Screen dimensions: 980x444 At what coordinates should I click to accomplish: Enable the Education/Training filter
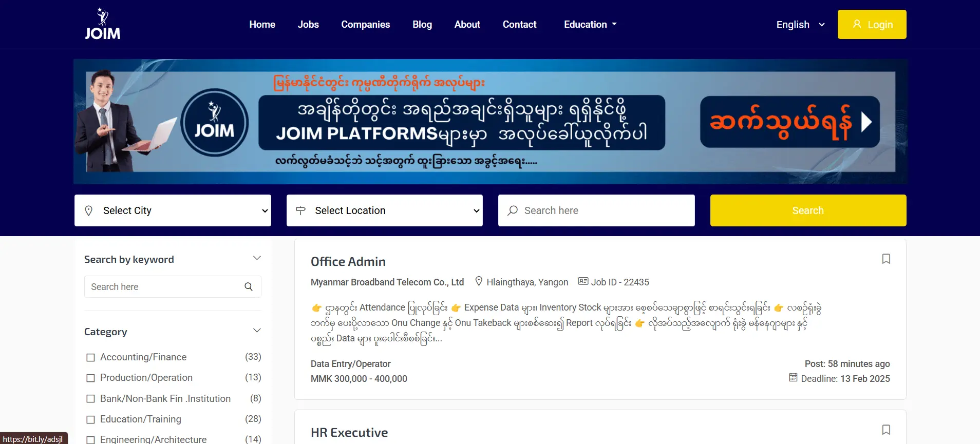coord(91,419)
